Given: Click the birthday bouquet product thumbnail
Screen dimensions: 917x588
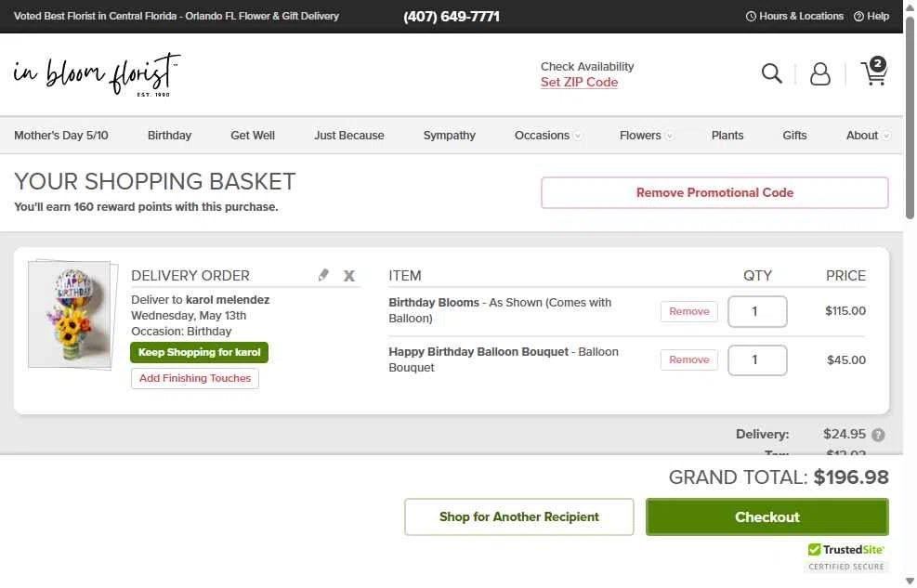Looking at the screenshot, I should pos(72,316).
